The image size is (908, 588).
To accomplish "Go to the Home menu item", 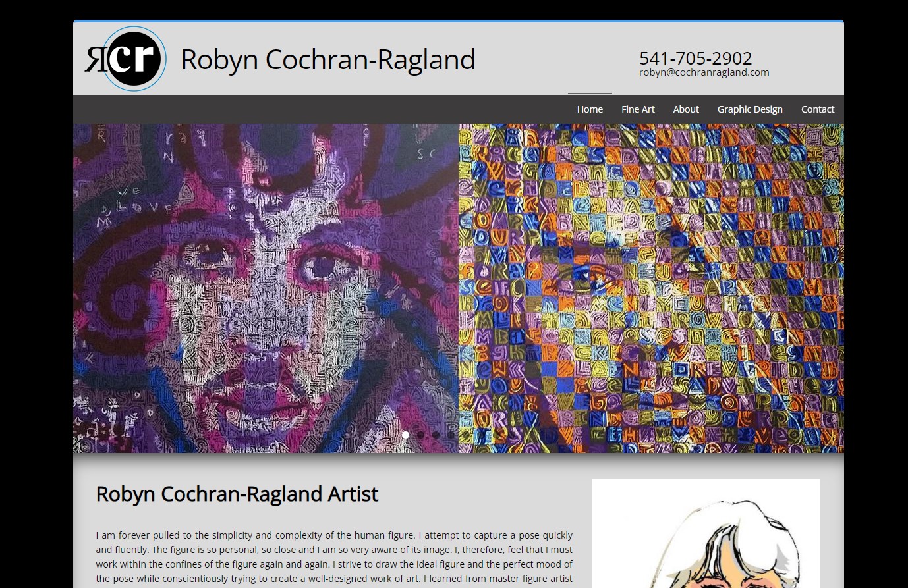I will pyautogui.click(x=590, y=109).
